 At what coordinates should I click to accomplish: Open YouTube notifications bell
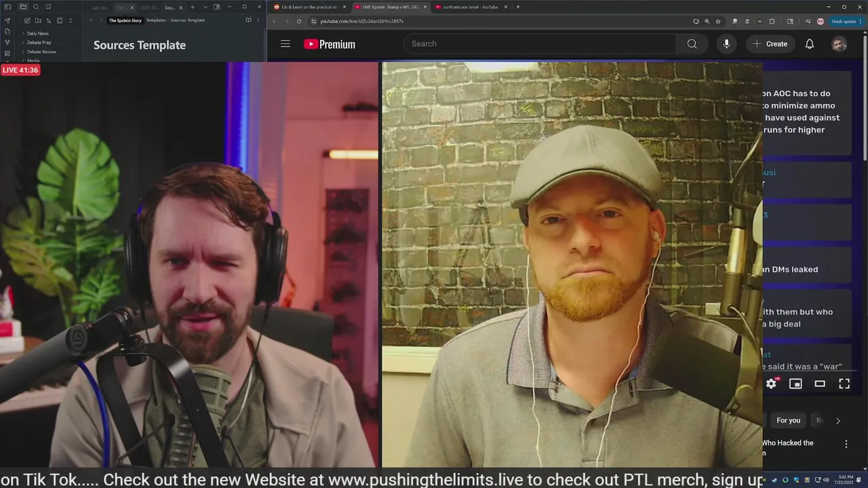(810, 44)
